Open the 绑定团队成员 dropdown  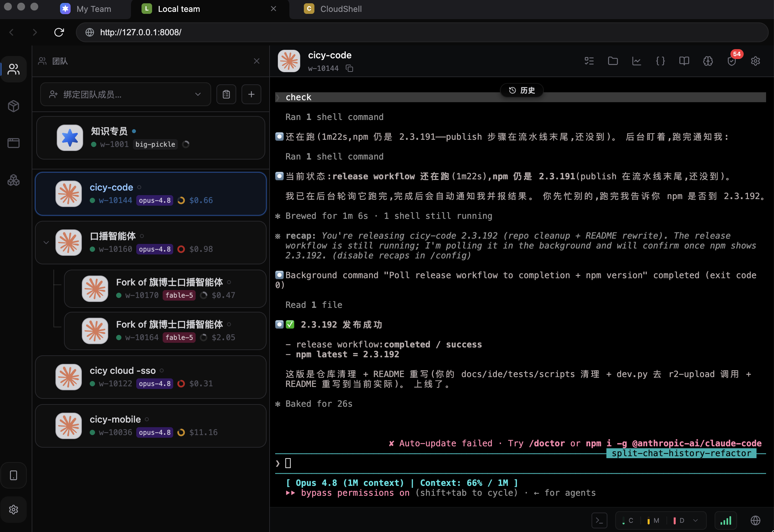point(125,94)
